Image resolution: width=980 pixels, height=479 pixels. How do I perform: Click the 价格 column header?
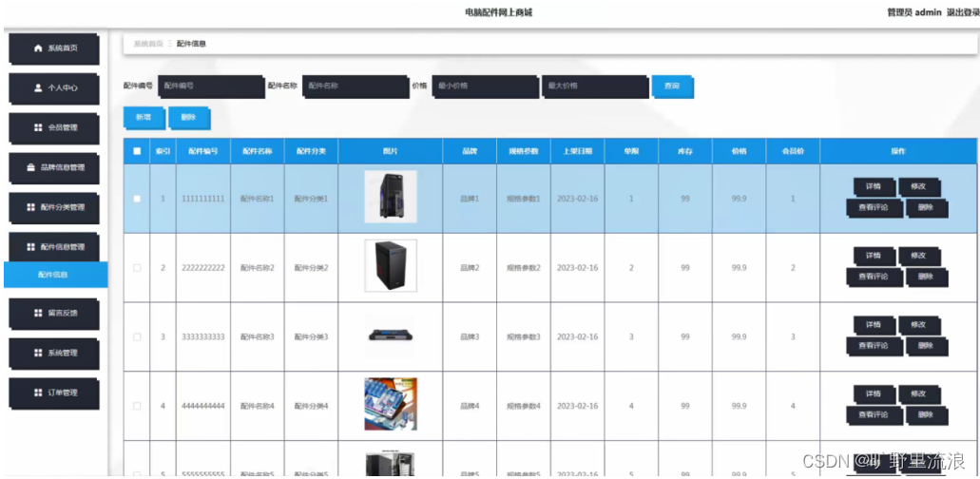tap(739, 151)
